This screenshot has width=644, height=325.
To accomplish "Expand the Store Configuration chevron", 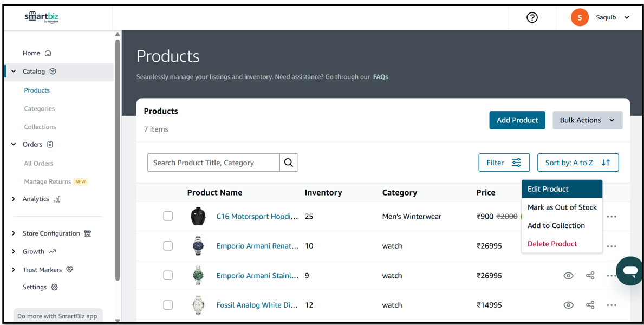I will (14, 233).
